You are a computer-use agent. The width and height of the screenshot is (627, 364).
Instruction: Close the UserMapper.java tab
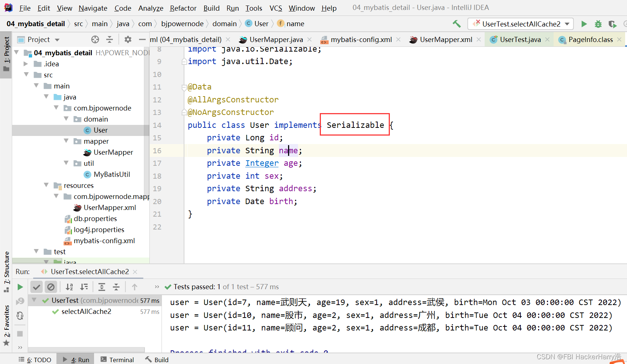[309, 39]
